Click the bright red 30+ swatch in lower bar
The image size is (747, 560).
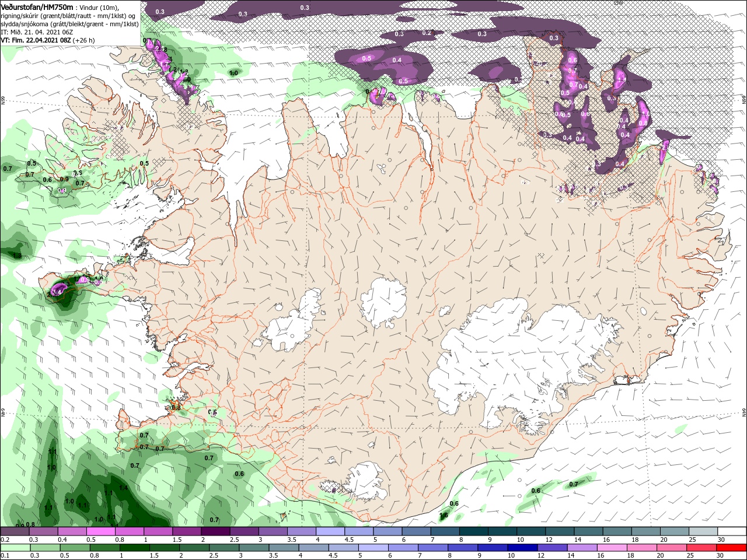731,548
